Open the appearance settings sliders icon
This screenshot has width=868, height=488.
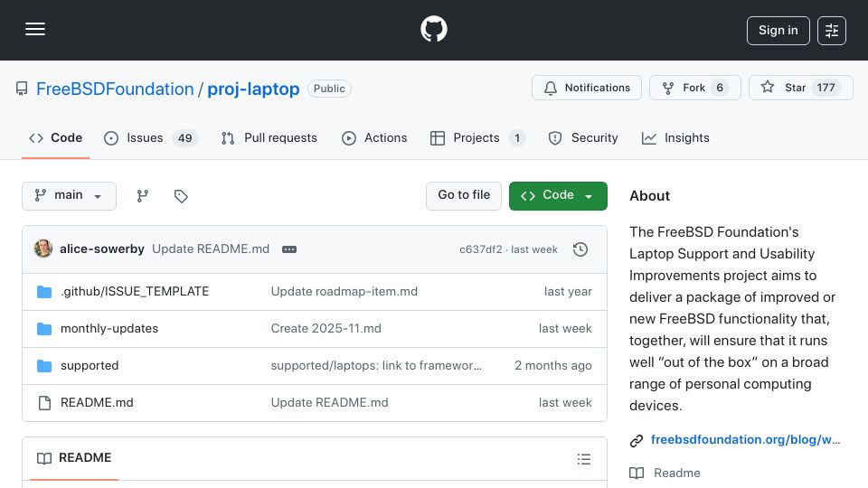point(831,31)
